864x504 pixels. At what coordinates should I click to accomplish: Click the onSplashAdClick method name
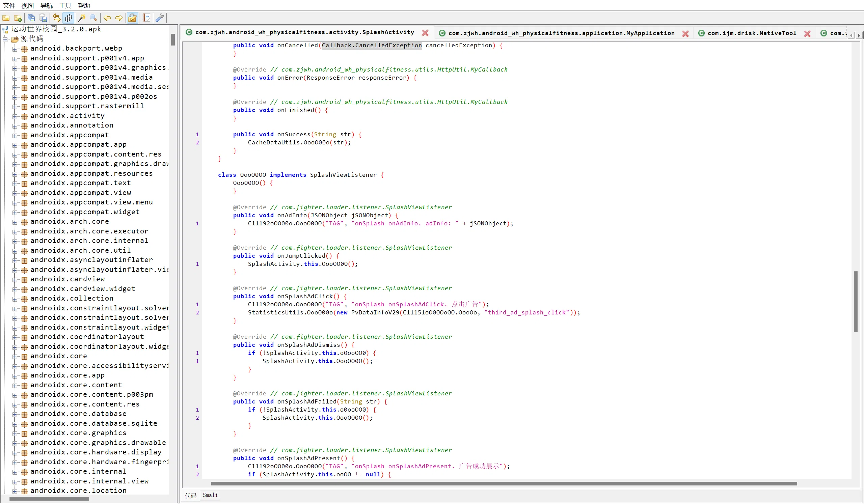point(305,296)
